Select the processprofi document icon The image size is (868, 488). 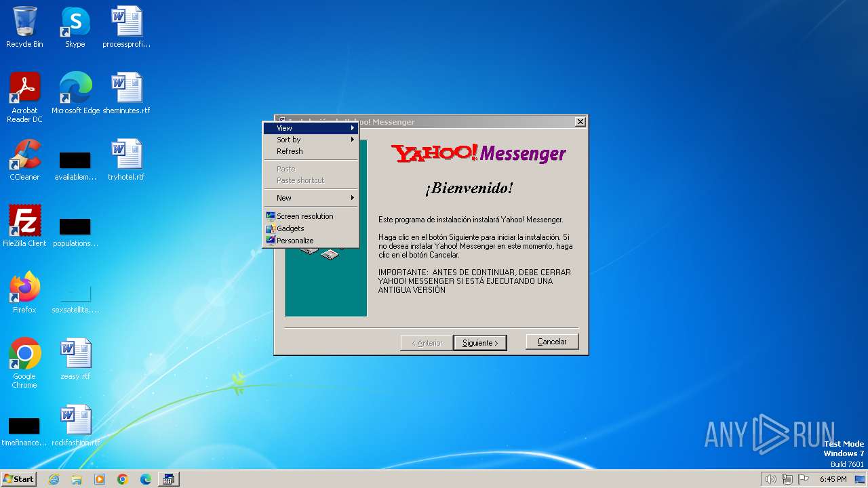pyautogui.click(x=126, y=27)
